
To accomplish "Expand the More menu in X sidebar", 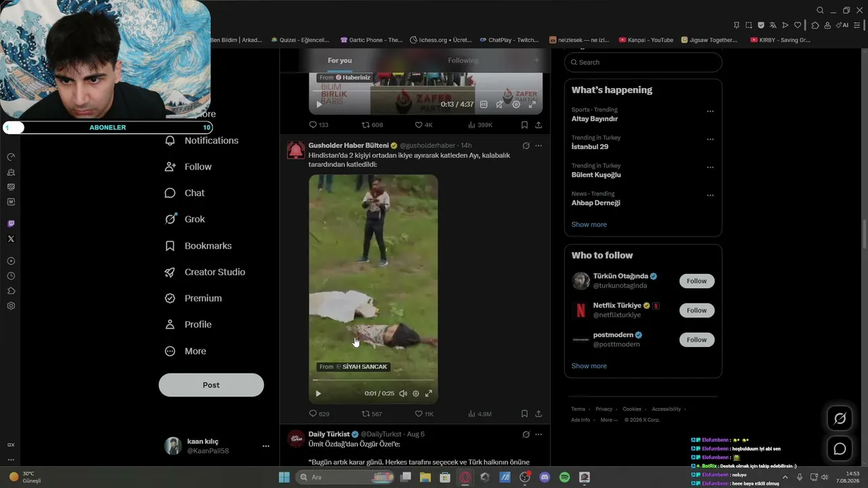I will tap(185, 351).
